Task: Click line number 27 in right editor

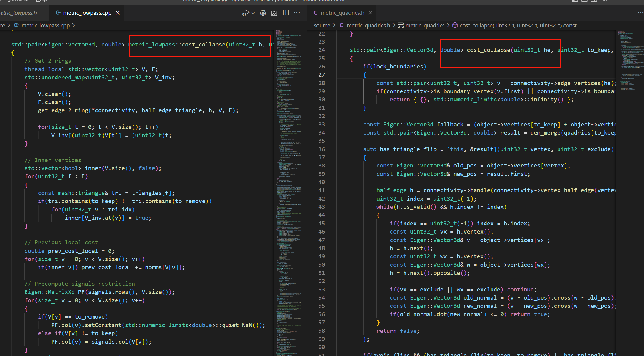Action: tap(322, 75)
